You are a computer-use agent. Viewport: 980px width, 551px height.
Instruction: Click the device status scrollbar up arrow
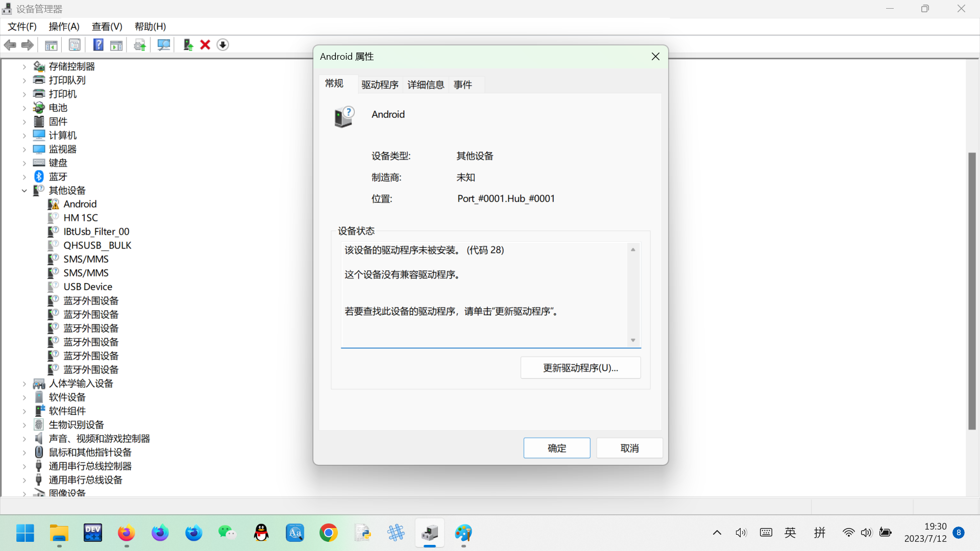click(x=633, y=249)
